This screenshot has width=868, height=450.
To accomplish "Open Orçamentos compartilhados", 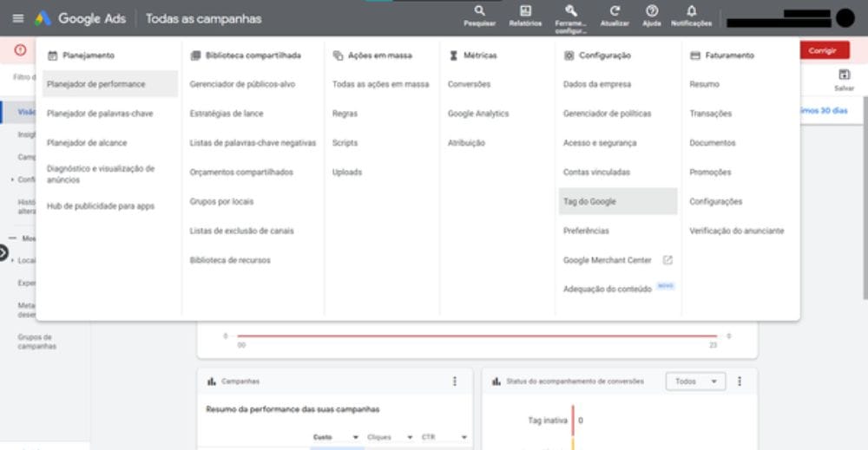I will point(241,172).
